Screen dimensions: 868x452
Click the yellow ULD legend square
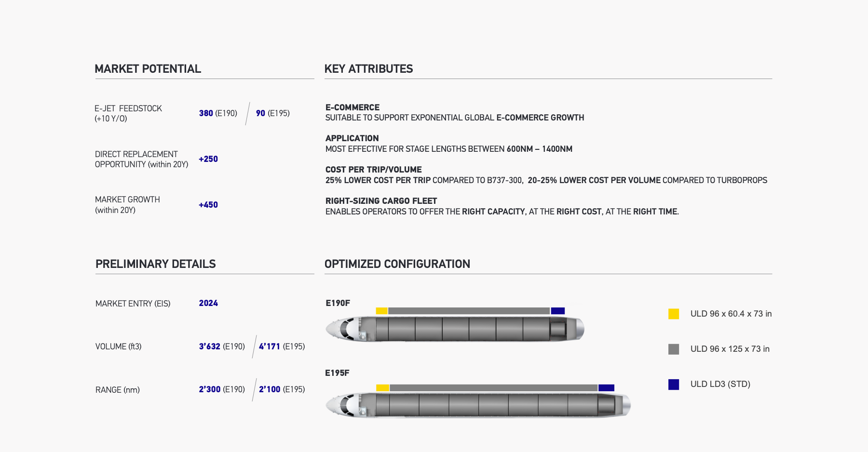tap(674, 314)
